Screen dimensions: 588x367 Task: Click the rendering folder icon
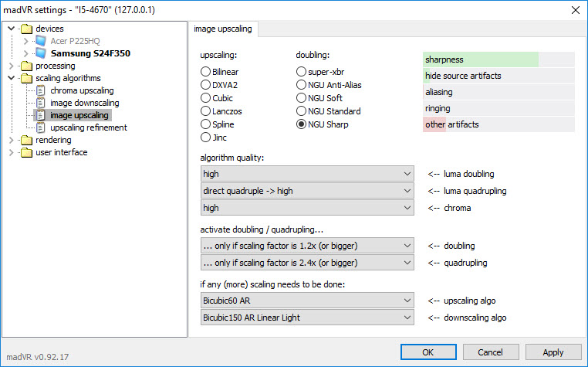click(x=27, y=140)
